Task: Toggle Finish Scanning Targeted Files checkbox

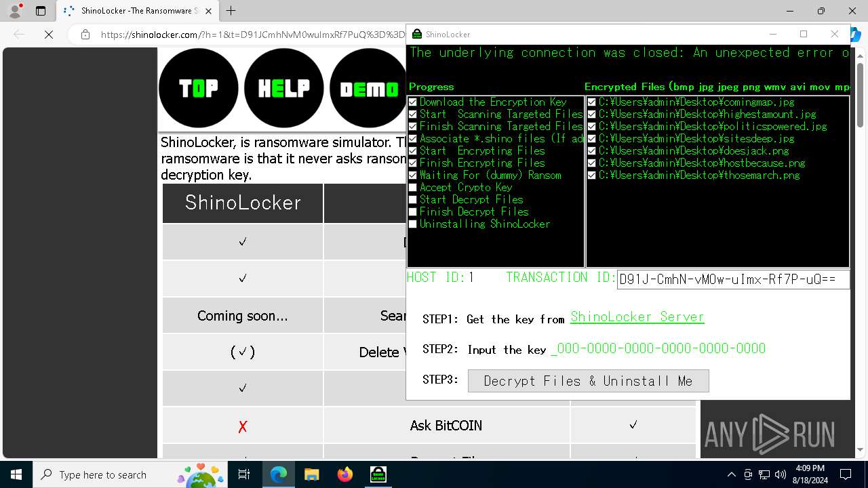Action: coord(412,126)
